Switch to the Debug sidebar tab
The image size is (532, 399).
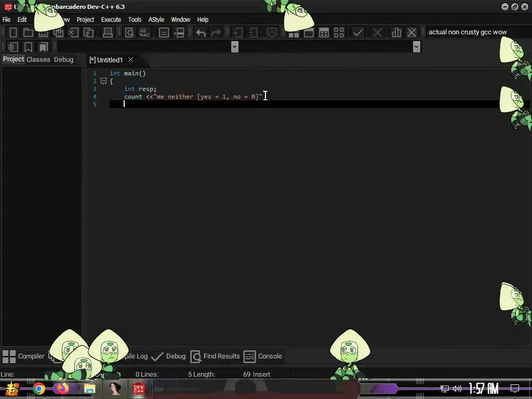click(63, 59)
